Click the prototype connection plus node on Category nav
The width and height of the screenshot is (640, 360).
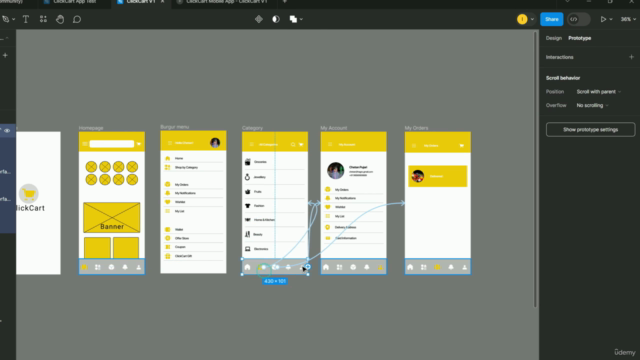(308, 267)
